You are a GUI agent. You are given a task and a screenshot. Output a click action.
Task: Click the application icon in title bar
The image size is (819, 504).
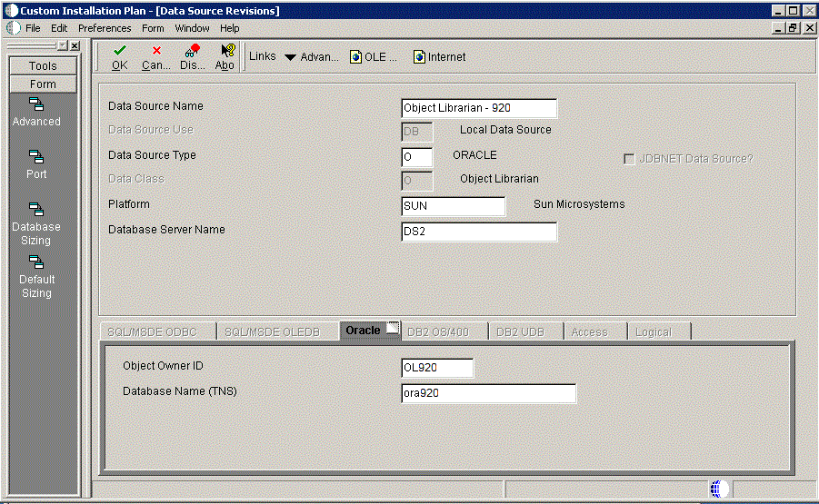tap(11, 10)
